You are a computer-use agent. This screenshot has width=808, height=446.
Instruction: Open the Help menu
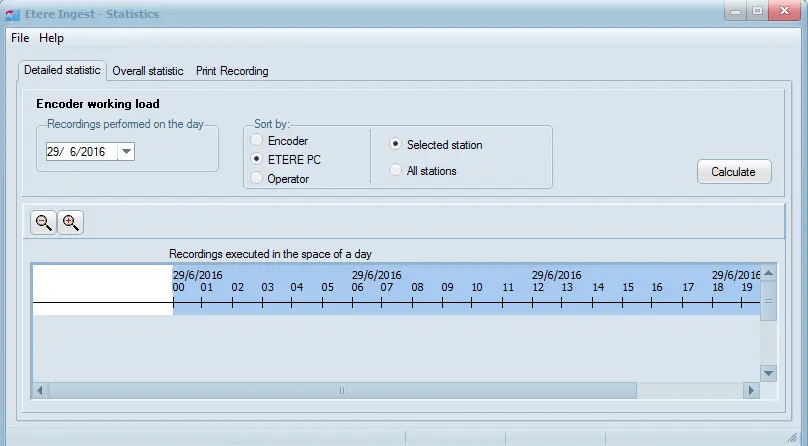pos(51,38)
